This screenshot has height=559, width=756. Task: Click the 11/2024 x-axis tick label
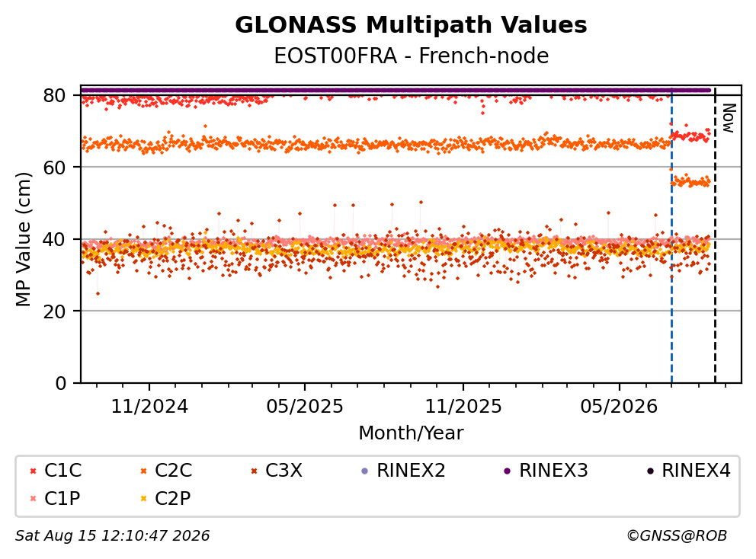(x=149, y=407)
